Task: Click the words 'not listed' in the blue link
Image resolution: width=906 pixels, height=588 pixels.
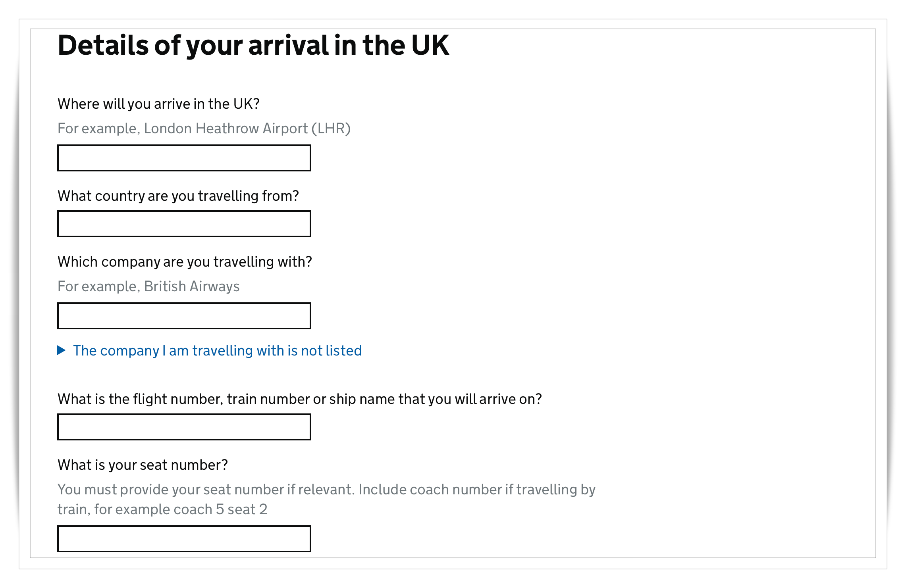Action: pyautogui.click(x=331, y=351)
